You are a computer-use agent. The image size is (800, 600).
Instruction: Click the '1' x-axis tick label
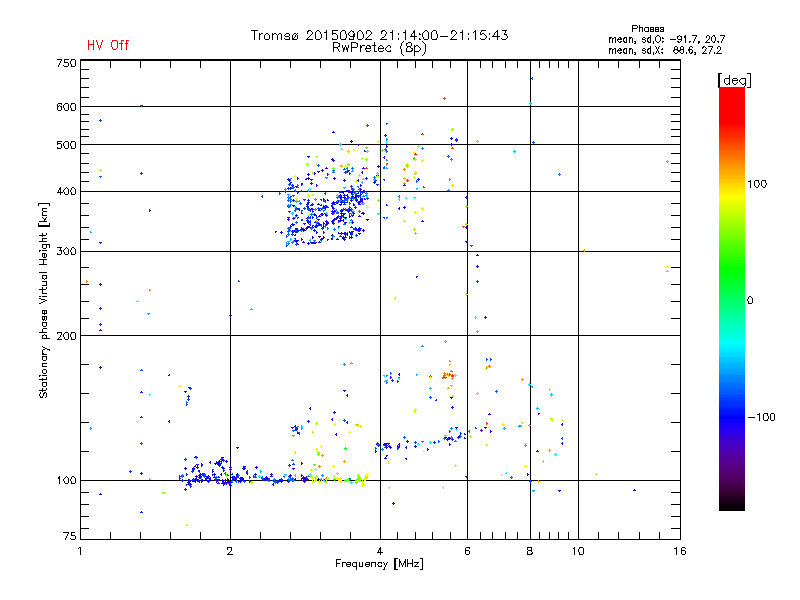click(x=80, y=551)
